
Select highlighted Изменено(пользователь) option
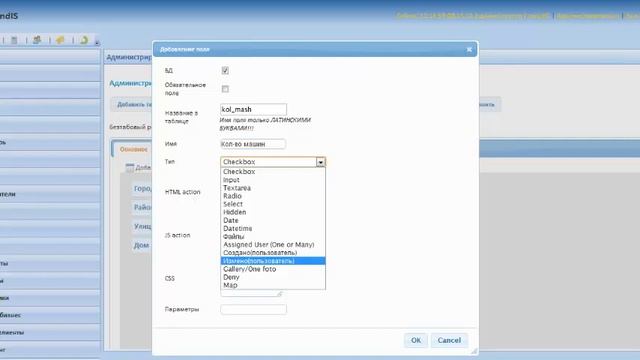273,261
